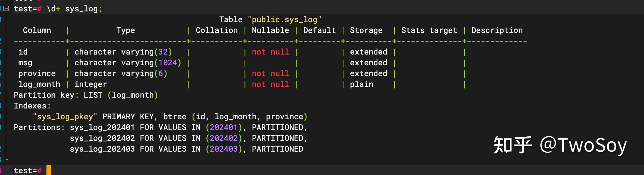Select partition name sys_log_202401

pos(102,128)
